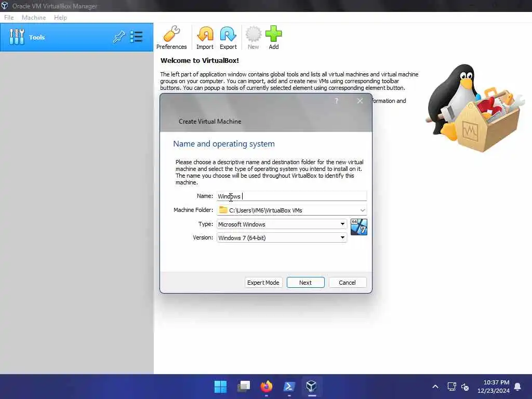Screen dimensions: 532x399
Task: Open the Preferences toolbar icon
Action: click(171, 37)
